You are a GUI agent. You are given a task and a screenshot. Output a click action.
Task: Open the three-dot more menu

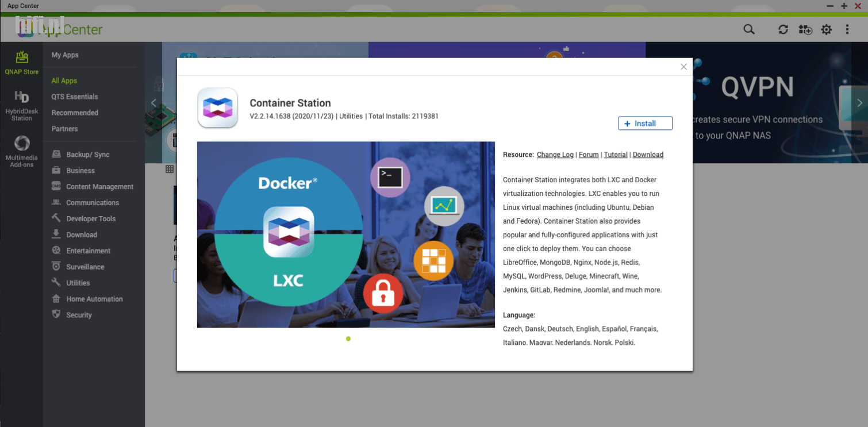[847, 29]
